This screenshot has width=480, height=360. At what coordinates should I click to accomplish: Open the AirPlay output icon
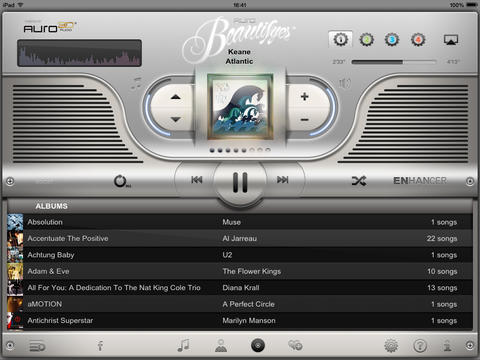pyautogui.click(x=451, y=40)
